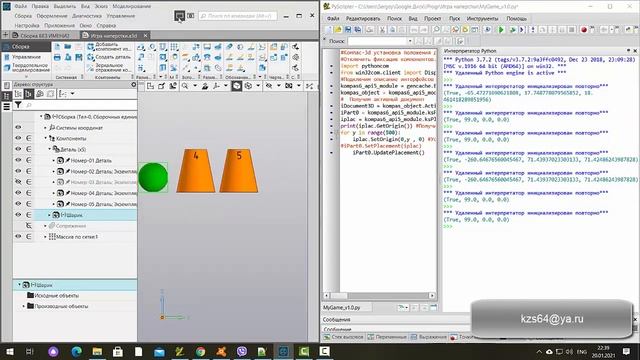Open the PyScripter search field dropdown arrow
Viewport: 640px width, 360px height.
coord(410,41)
